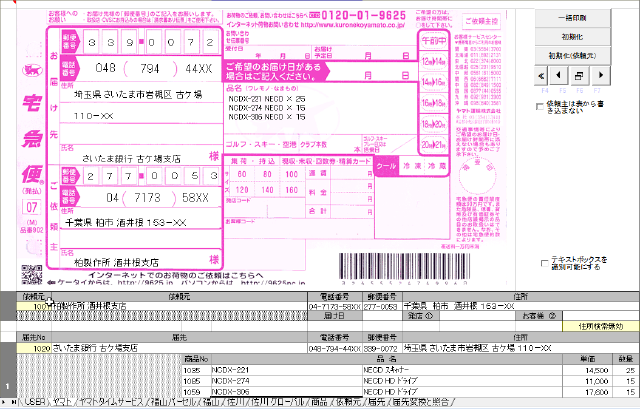The width and height of the screenshot is (640, 409).
Task: Click the empty 届け日 value cell
Action: coord(382,316)
